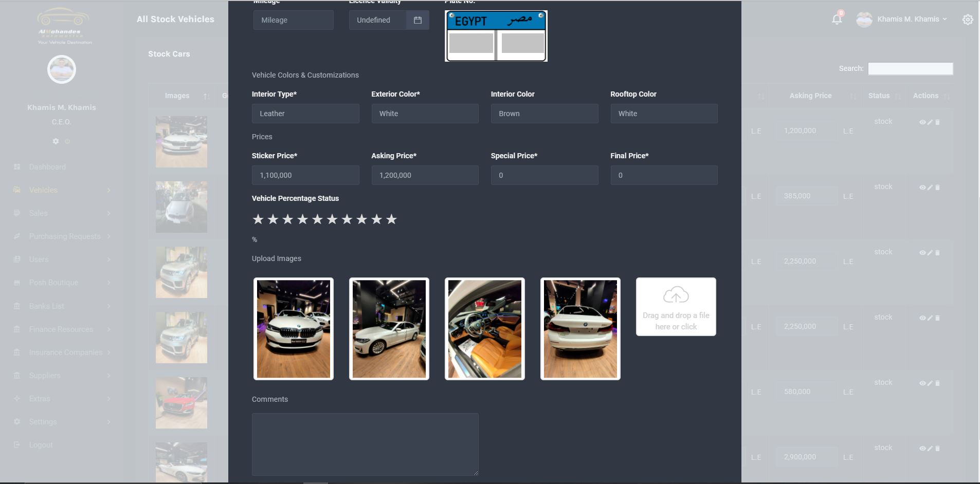Delete the 2,900,000 row via trash icon

(937, 449)
